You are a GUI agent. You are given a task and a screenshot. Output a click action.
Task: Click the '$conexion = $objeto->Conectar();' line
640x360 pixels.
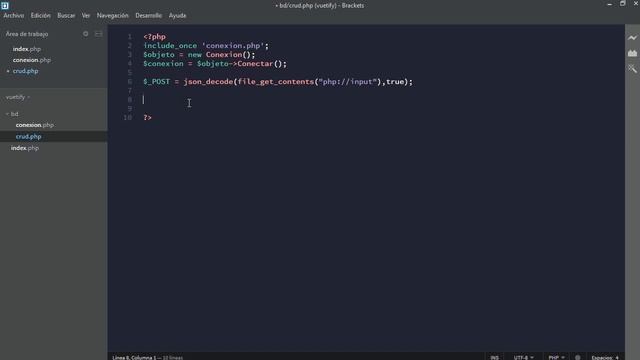(x=215, y=64)
